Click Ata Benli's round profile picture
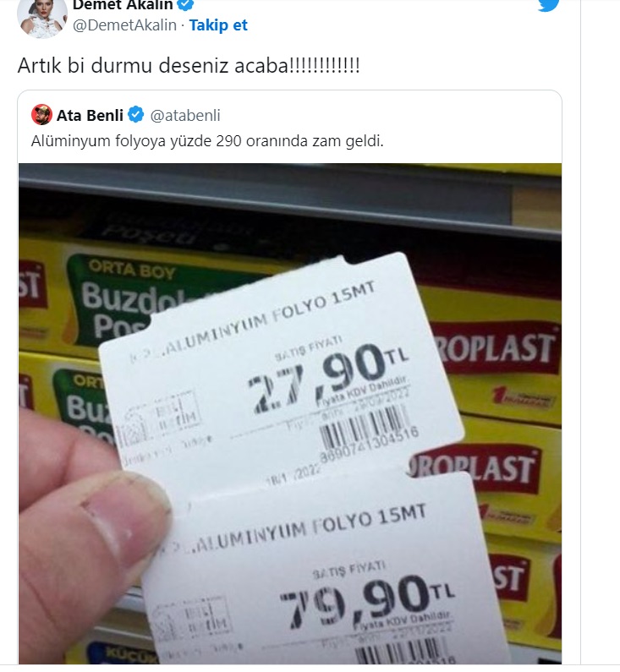The image size is (620, 672). click(x=41, y=115)
